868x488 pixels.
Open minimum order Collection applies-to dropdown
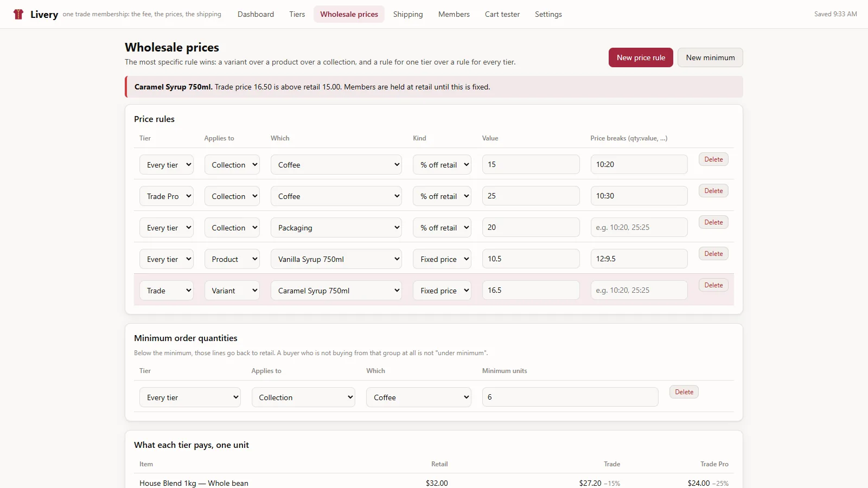click(303, 397)
